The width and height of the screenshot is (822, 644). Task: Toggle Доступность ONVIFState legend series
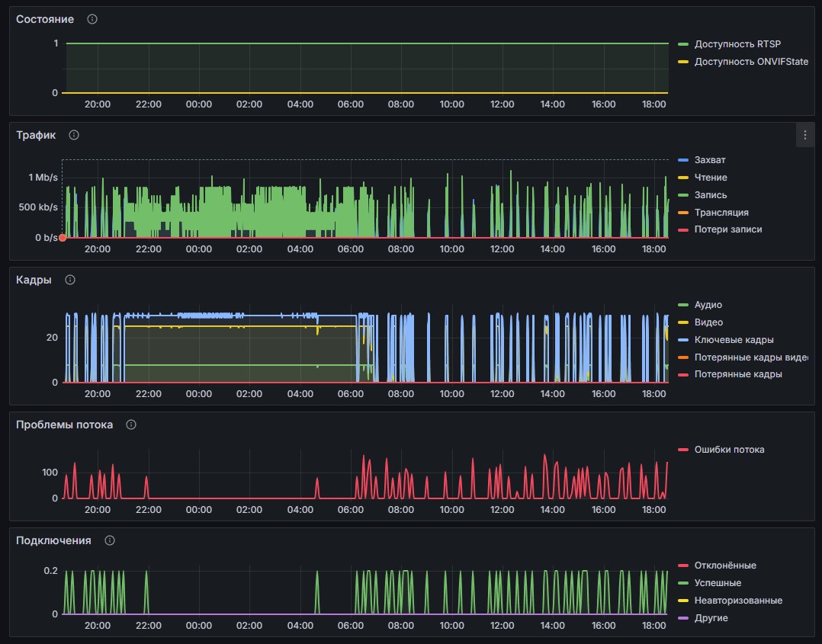click(751, 62)
